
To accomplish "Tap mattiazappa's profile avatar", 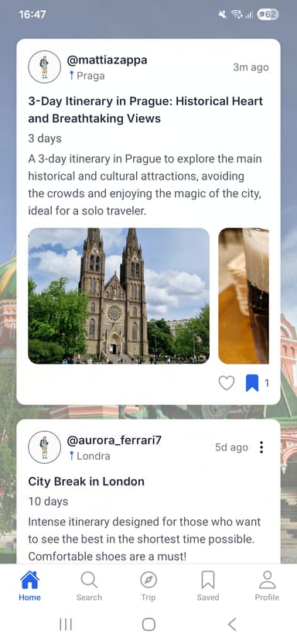I will point(44,67).
